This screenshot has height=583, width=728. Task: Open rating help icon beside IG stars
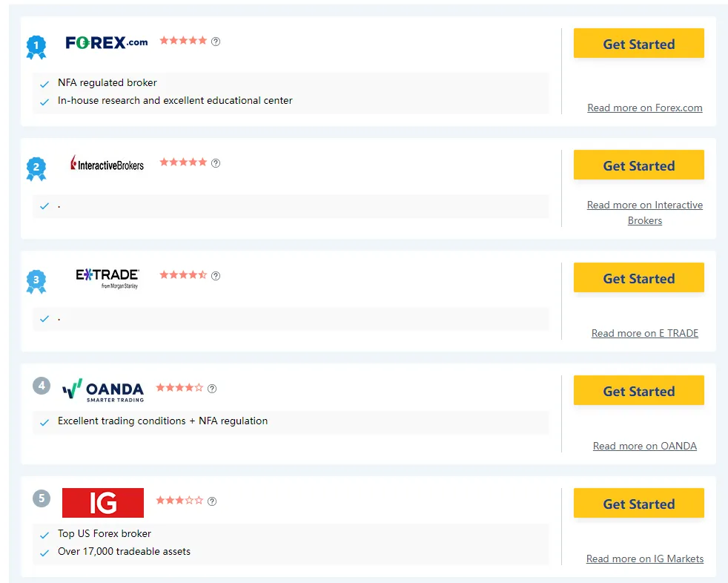pyautogui.click(x=212, y=501)
